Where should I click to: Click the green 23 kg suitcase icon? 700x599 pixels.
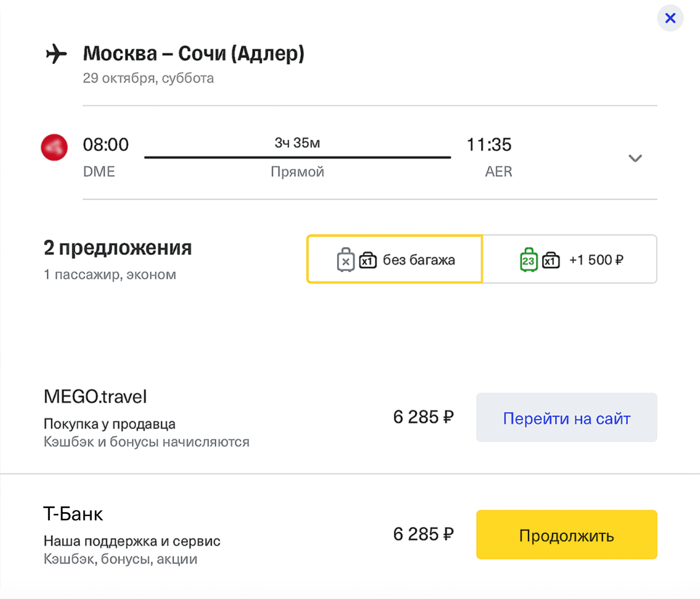528,260
